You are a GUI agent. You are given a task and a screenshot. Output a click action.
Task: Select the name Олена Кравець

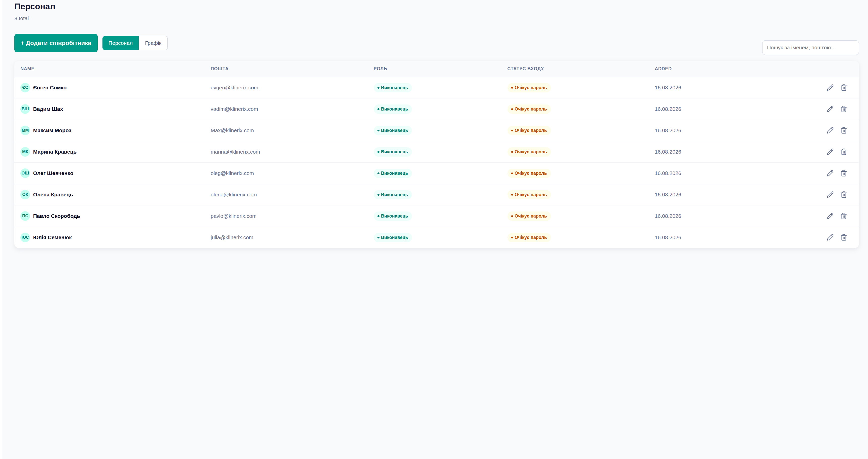coord(53,194)
